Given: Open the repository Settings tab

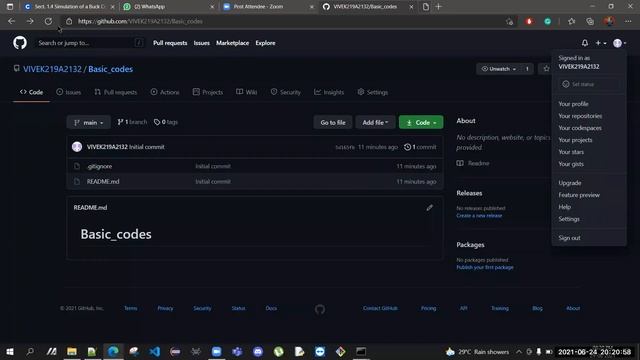Looking at the screenshot, I should (x=373, y=92).
